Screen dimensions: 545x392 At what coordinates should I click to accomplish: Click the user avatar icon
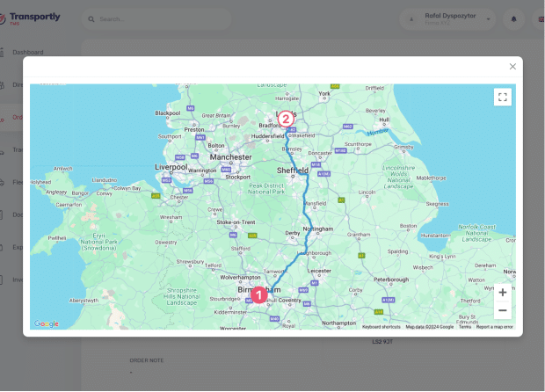(x=411, y=19)
